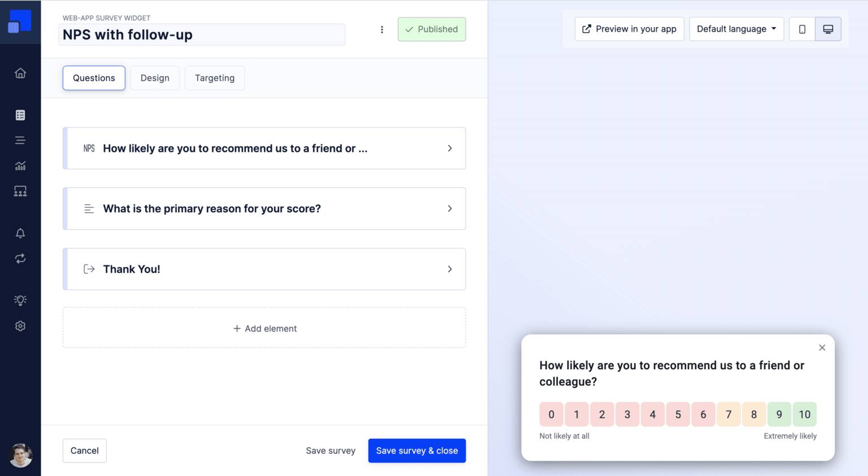Open the three-dot menu next to the survey title
868x476 pixels.
(382, 29)
